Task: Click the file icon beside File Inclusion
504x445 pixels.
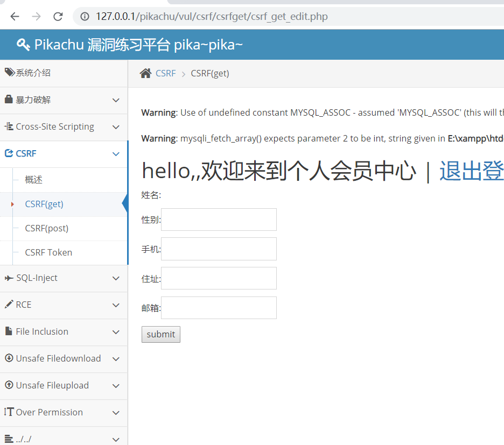Action: tap(9, 331)
